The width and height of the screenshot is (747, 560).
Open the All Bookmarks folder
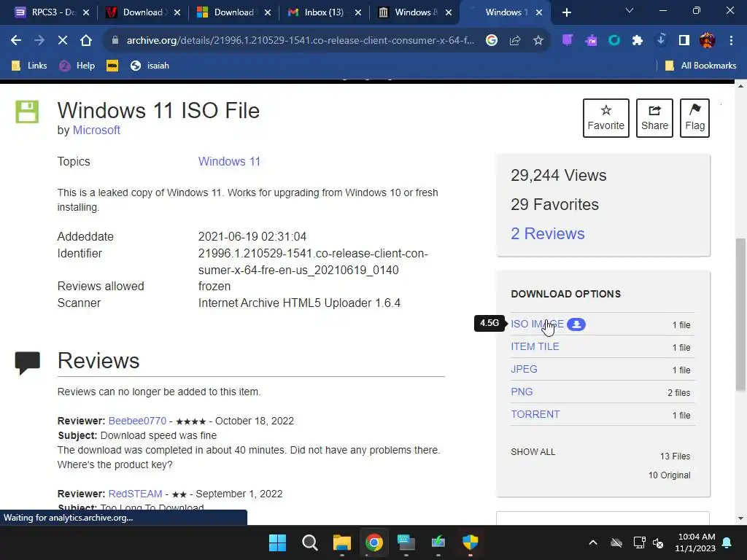700,66
